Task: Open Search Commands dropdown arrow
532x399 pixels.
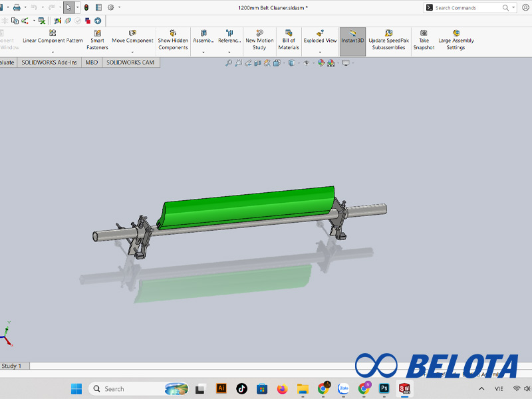Action: pos(513,7)
